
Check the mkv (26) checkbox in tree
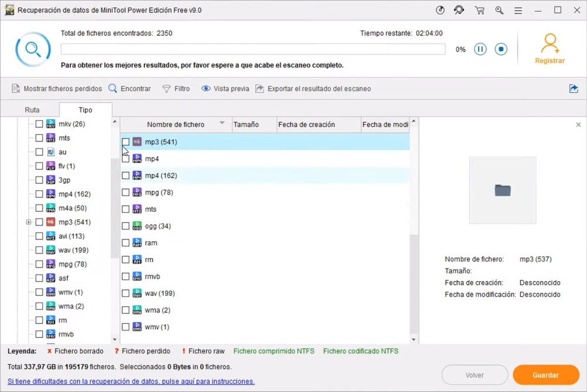click(39, 124)
